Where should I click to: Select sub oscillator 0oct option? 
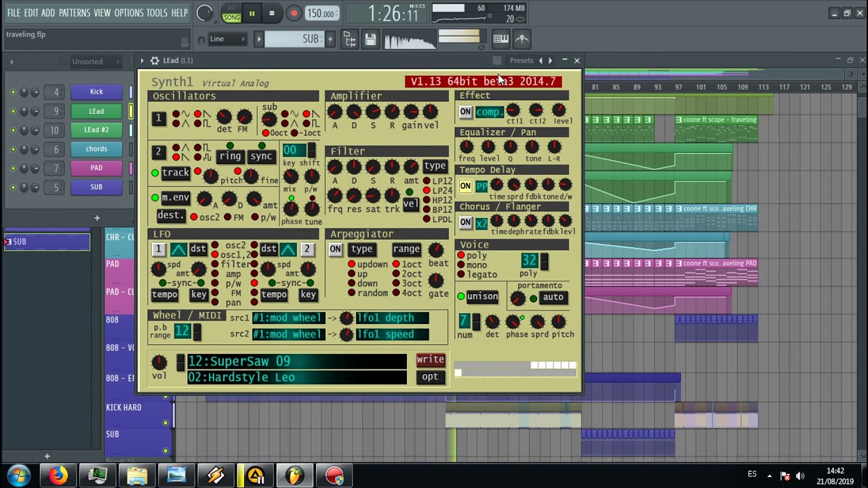266,134
